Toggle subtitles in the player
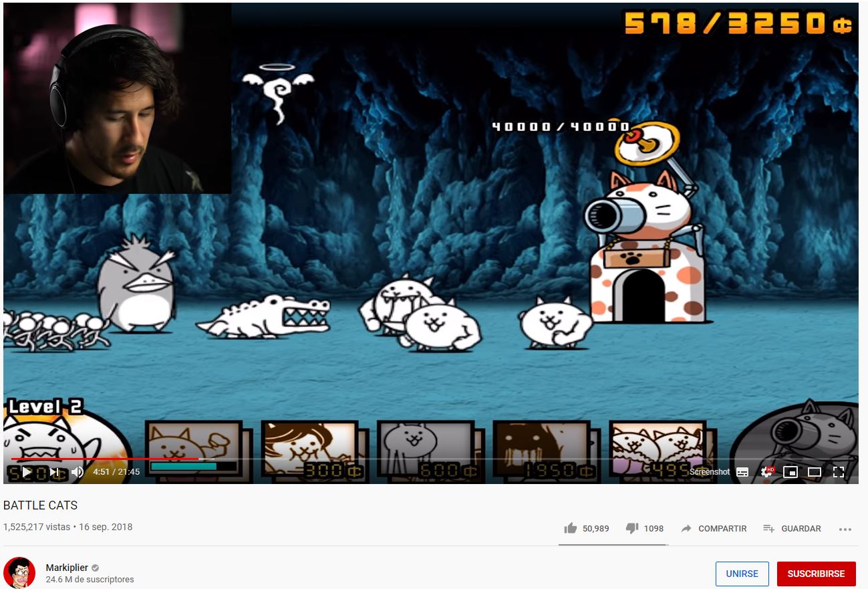 742,472
